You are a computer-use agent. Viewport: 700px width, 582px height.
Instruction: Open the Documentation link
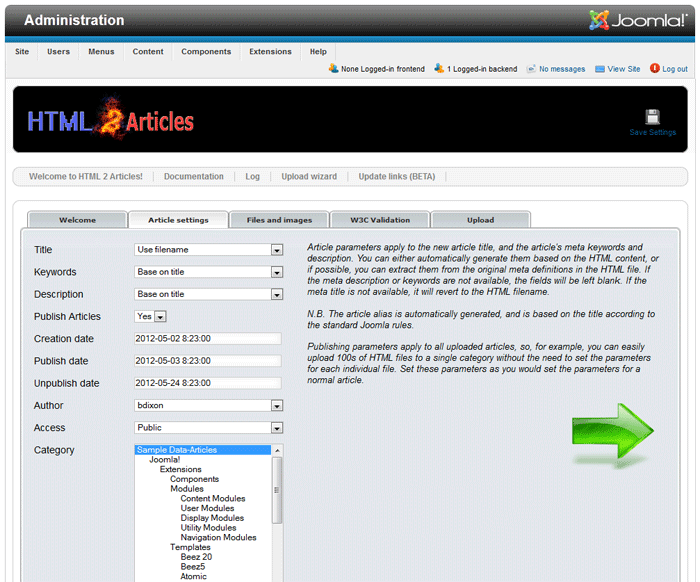tap(193, 177)
